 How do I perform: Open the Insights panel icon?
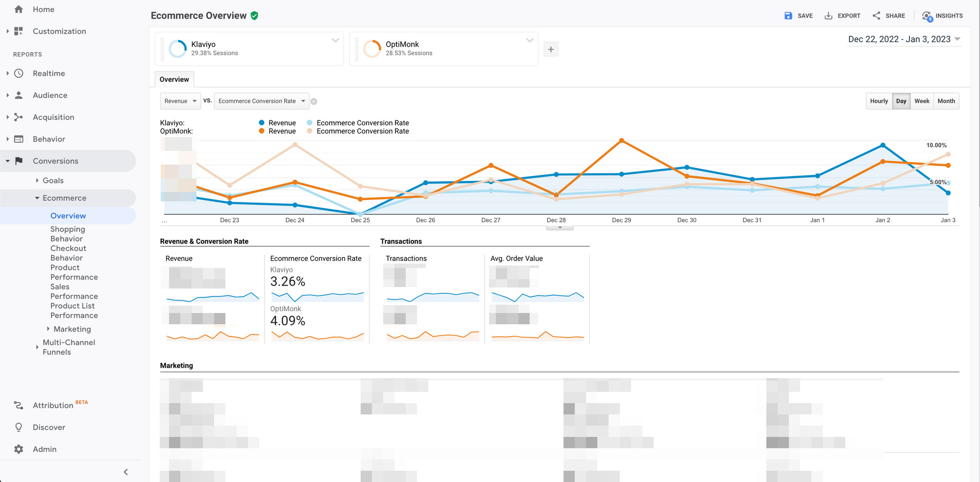(x=927, y=16)
